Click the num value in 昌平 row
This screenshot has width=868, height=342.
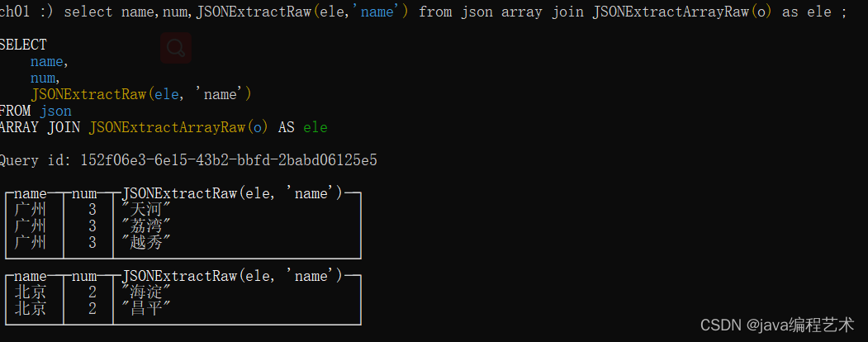(x=92, y=309)
